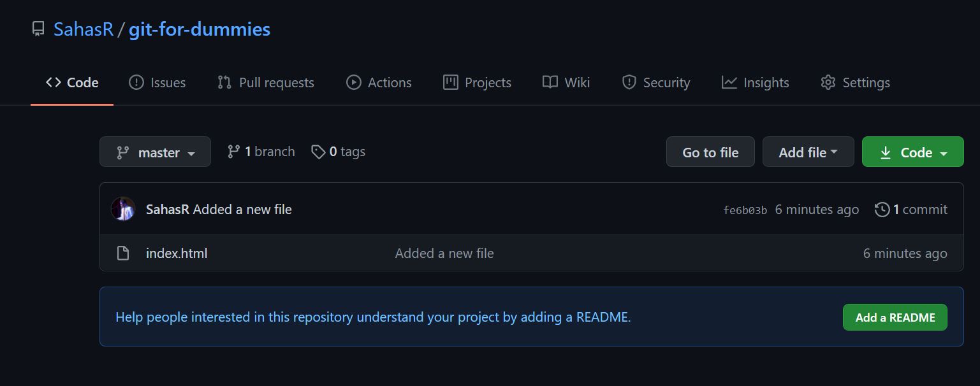Click '6 minutes ago' in the commit header
This screenshot has width=980, height=386.
tap(817, 210)
